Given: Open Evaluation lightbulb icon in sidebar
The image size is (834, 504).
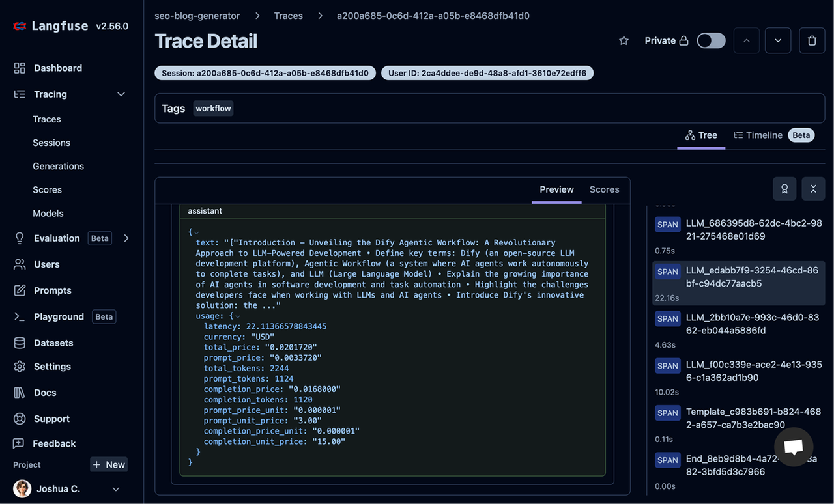Looking at the screenshot, I should coord(20,238).
